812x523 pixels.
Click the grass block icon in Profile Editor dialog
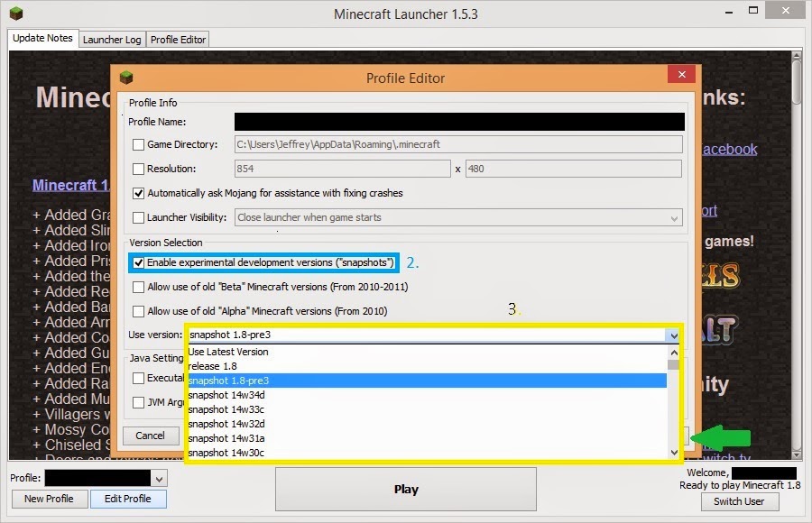[x=126, y=78]
